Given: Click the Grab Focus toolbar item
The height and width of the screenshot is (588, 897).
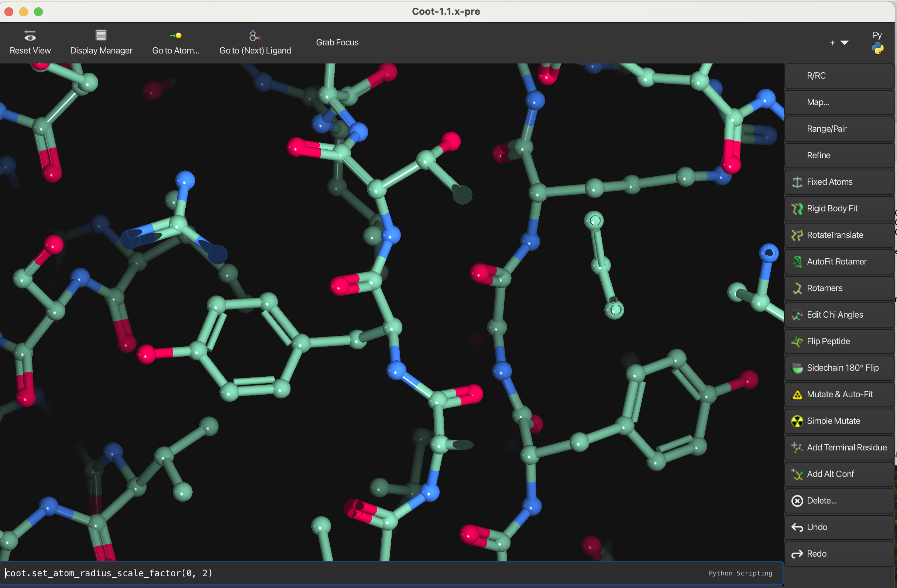Looking at the screenshot, I should (337, 42).
